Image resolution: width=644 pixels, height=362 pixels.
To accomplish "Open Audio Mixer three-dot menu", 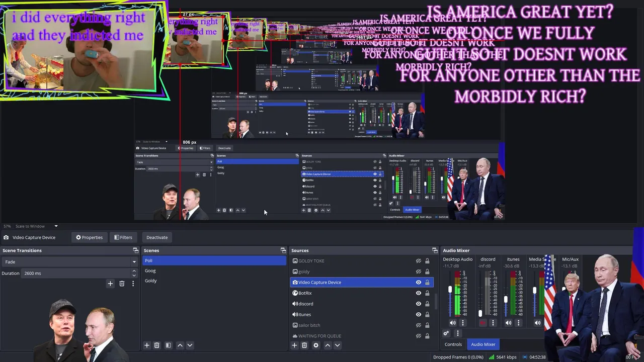I will 457,333.
